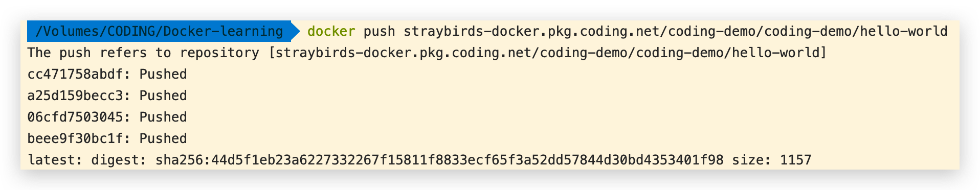
Task: Click the blue arrow tip of prompt
Action: (x=295, y=32)
